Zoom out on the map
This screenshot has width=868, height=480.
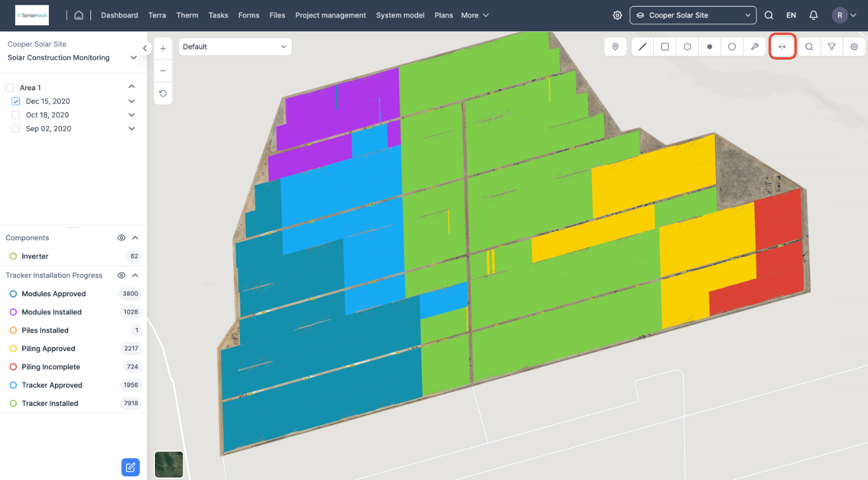point(163,71)
